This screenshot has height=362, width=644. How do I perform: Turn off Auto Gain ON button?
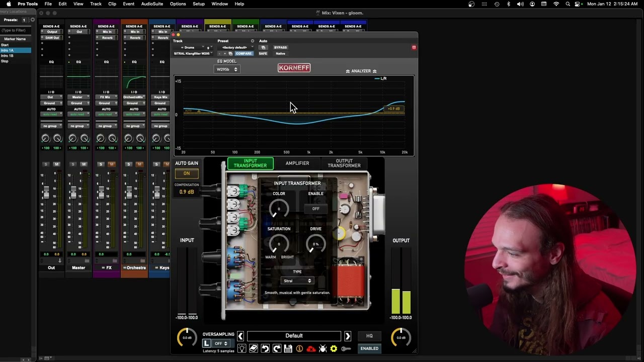(x=187, y=173)
